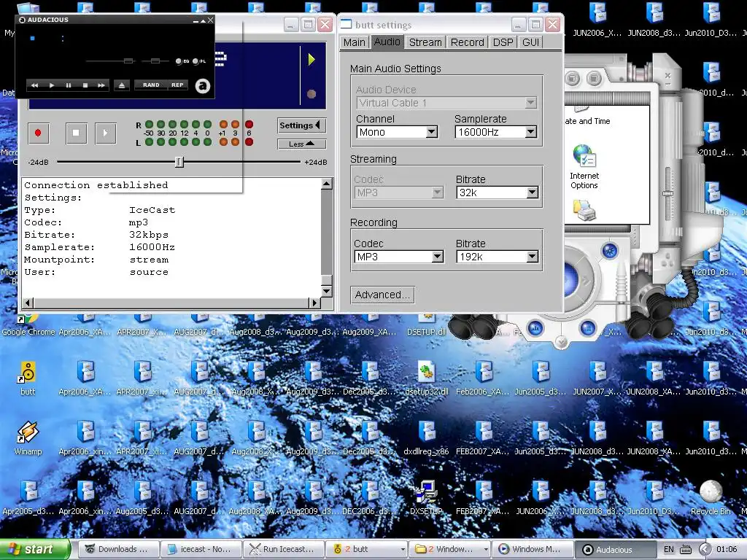Screen dimensions: 747x560
Task: Expand hidden tray icons arrow
Action: (705, 550)
